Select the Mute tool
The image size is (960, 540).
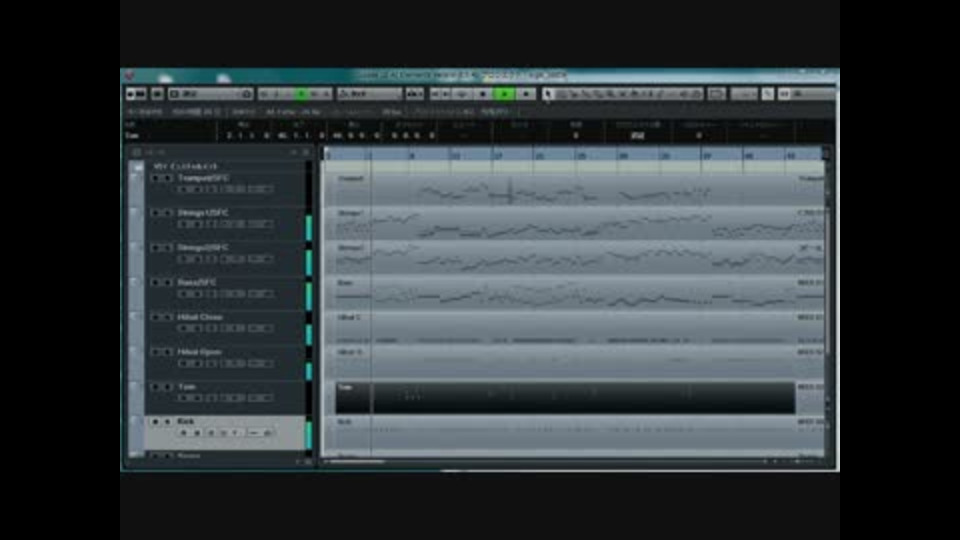tap(623, 94)
